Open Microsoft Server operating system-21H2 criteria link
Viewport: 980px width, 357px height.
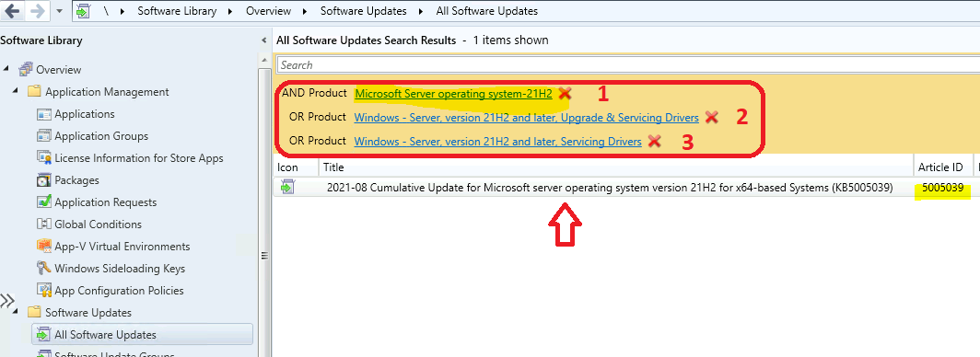(x=453, y=94)
